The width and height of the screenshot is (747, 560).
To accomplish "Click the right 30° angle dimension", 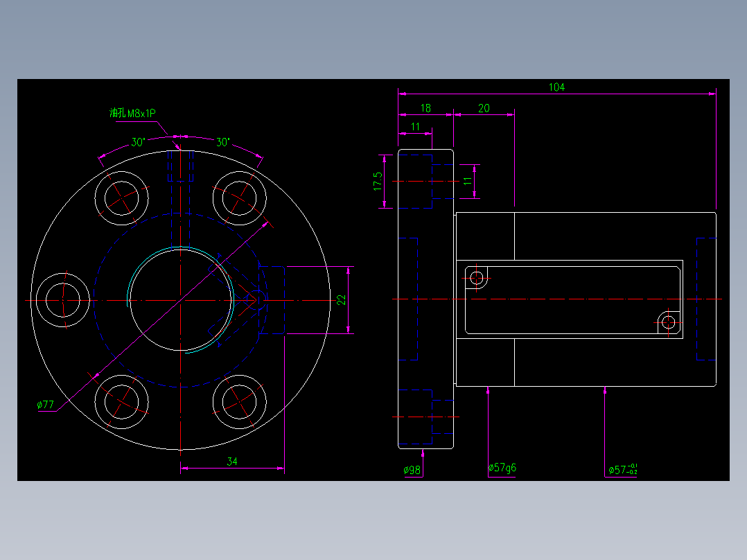I will click(x=223, y=142).
